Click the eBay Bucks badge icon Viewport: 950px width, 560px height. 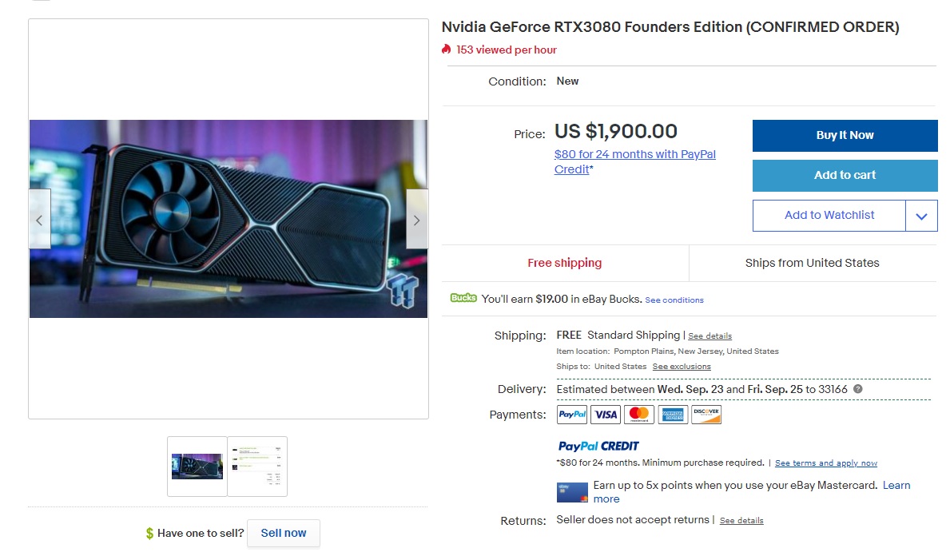click(x=463, y=298)
